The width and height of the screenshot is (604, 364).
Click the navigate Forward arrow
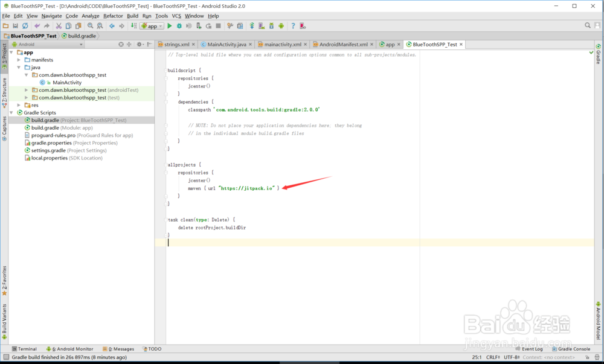coord(121,26)
